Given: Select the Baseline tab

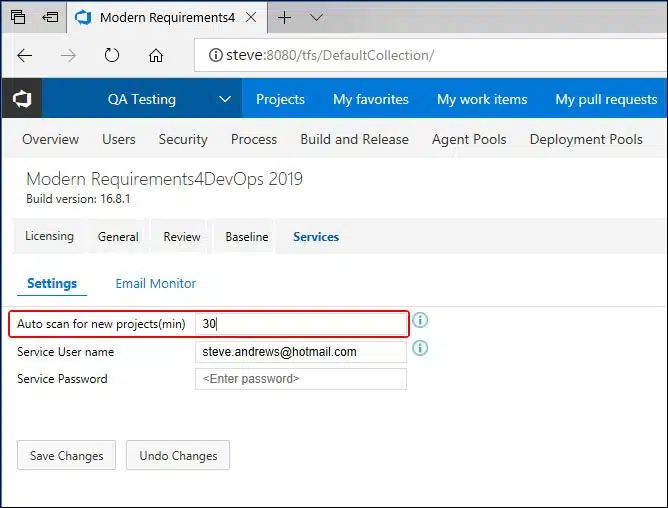Looking at the screenshot, I should pos(246,237).
